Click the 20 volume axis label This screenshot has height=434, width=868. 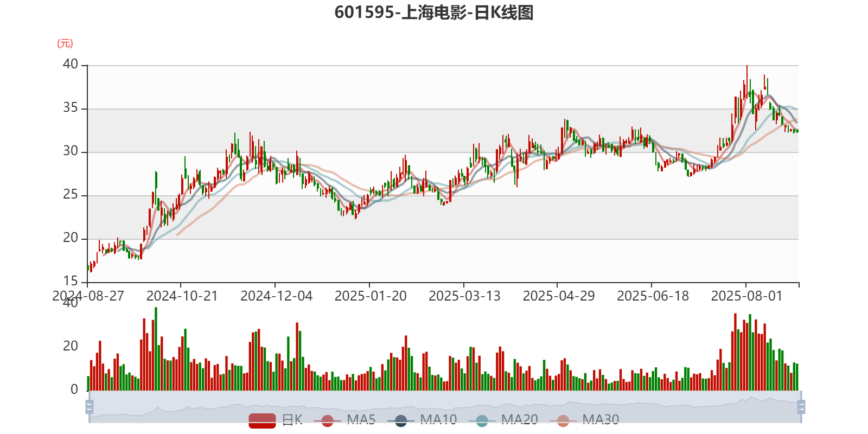point(71,346)
